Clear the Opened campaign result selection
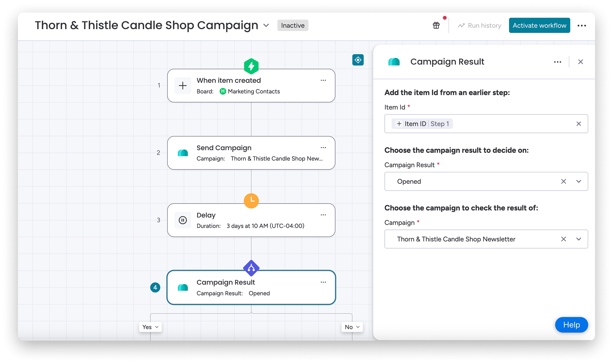 563,182
